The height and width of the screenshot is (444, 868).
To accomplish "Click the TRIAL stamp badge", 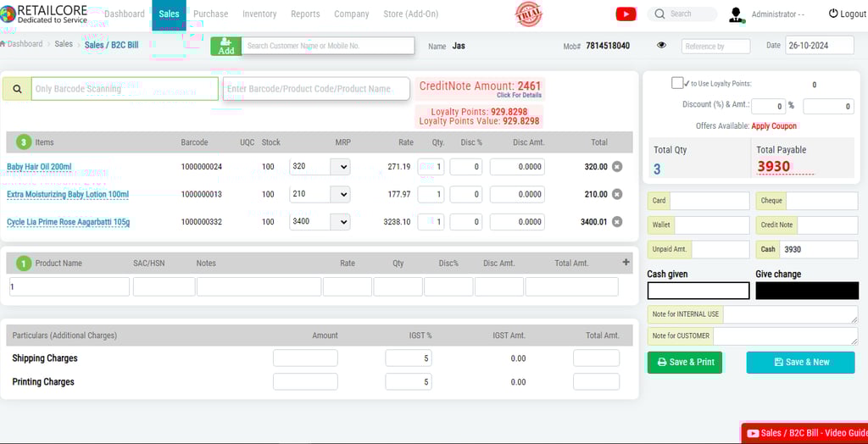I will pyautogui.click(x=529, y=14).
